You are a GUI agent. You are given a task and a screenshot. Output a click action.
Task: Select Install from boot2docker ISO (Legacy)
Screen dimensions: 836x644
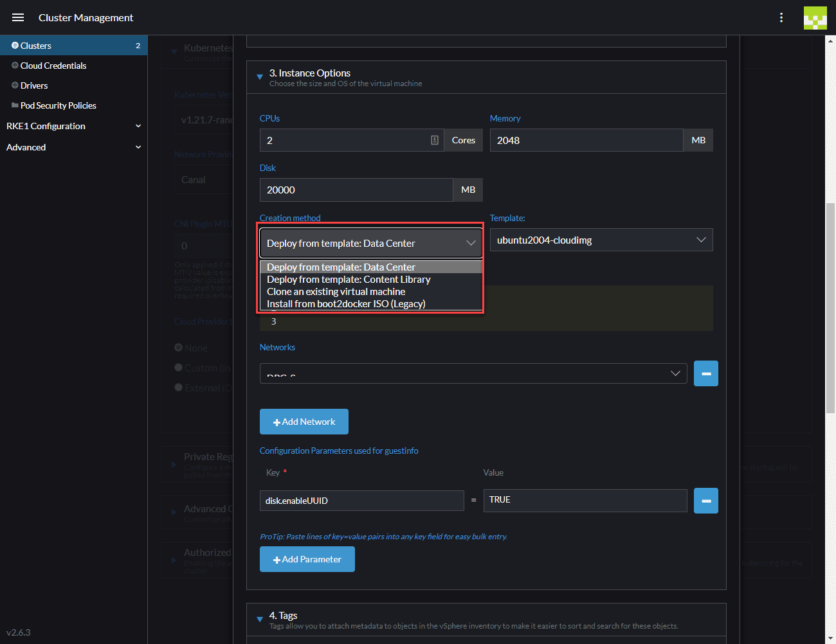346,304
